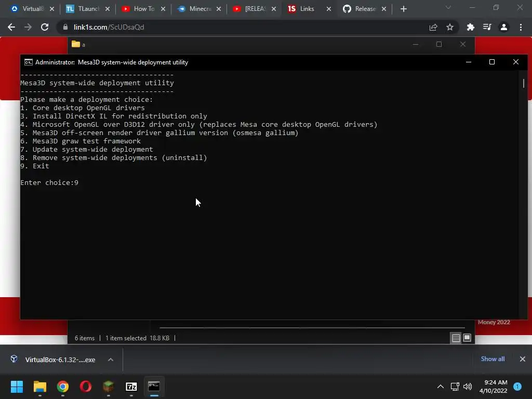Image resolution: width=532 pixels, height=399 pixels.
Task: Open Google Chrome from taskbar
Action: (63, 387)
